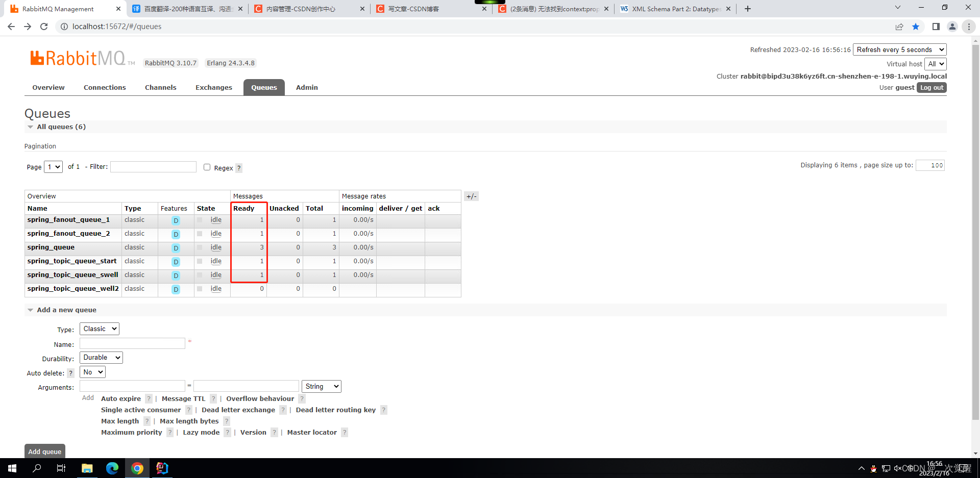Screen dimensions: 980x478
Task: Add the Auto expire argument
Action: pyautogui.click(x=121, y=398)
